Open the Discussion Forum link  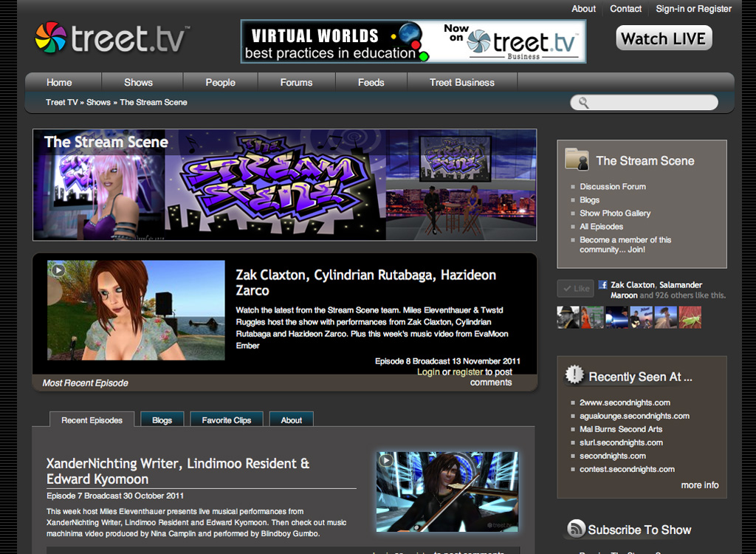tap(613, 187)
